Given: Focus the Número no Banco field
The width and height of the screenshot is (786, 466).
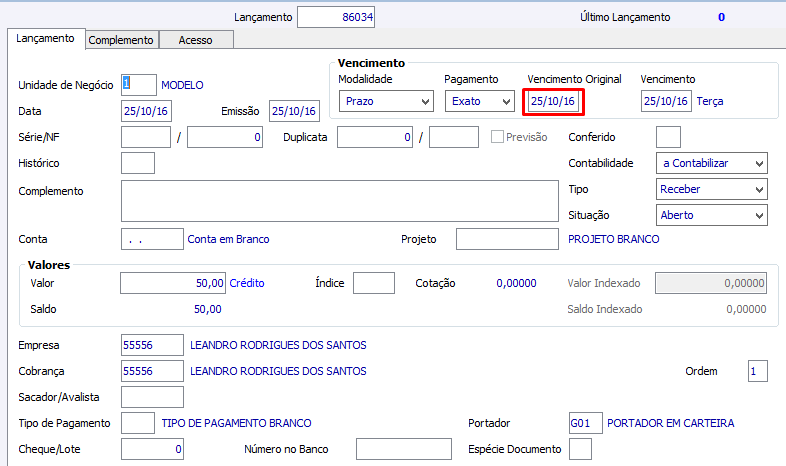Looking at the screenshot, I should (x=404, y=449).
